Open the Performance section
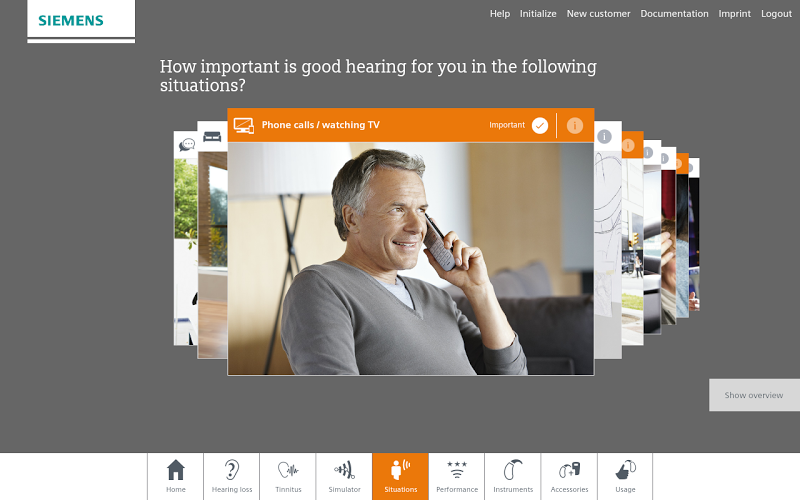Image resolution: width=800 pixels, height=500 pixels. point(457,477)
